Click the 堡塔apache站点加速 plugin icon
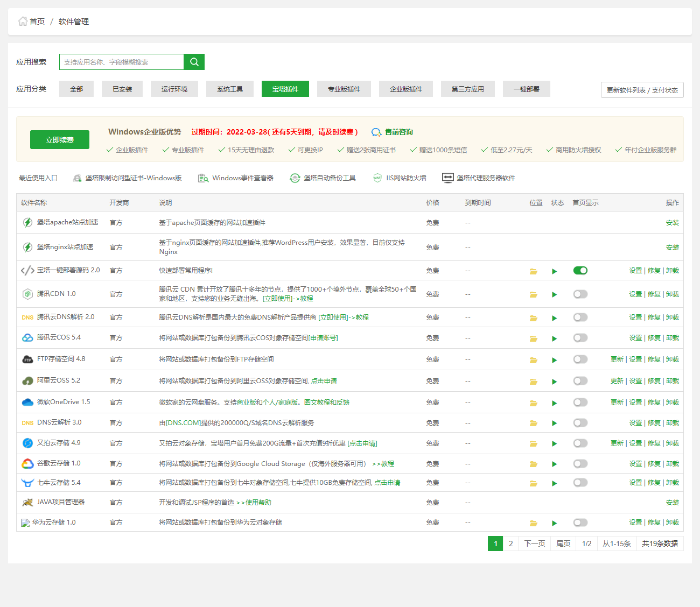The image size is (700, 607). click(27, 222)
